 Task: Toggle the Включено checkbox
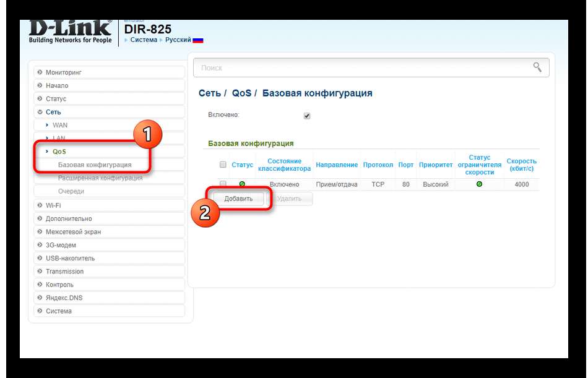tap(307, 116)
